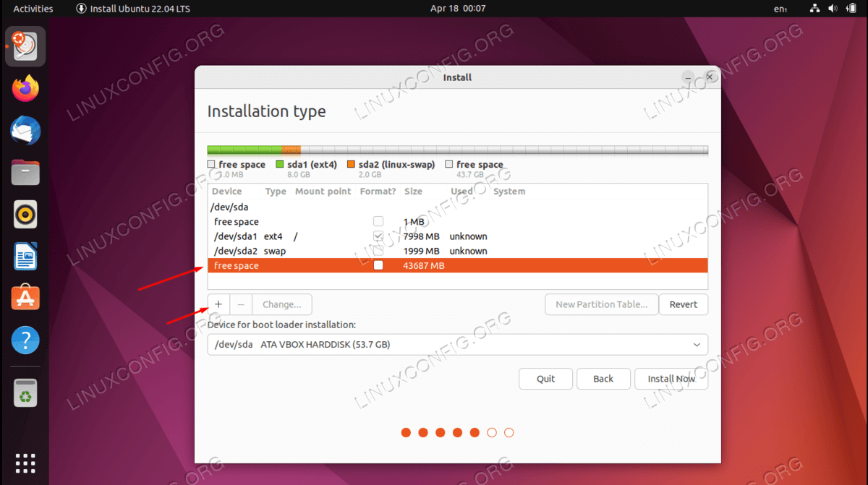868x485 pixels.
Task: Toggle format checkbox on 43687 MB free space
Action: pos(378,265)
